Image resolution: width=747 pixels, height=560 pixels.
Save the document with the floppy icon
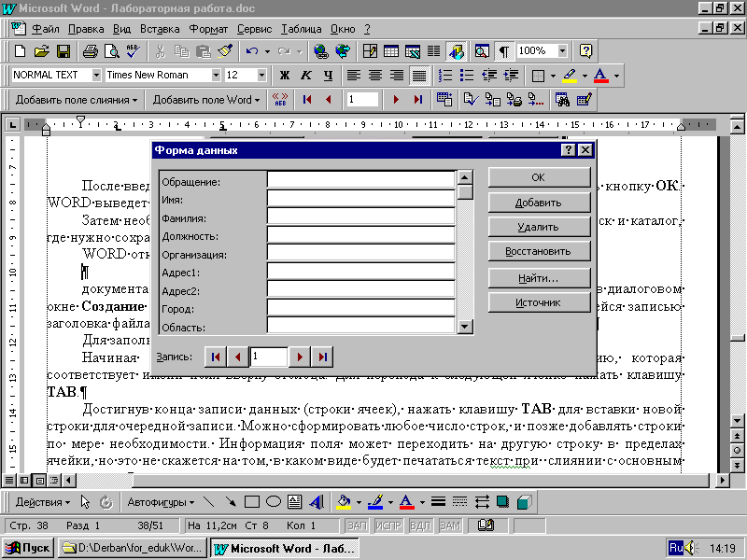(x=63, y=51)
